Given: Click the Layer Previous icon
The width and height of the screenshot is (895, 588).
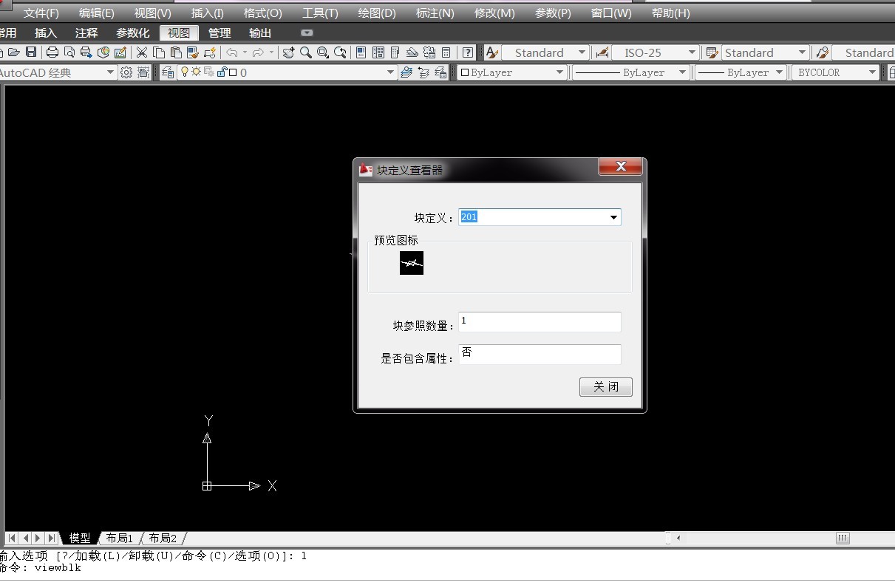Looking at the screenshot, I should [x=423, y=72].
